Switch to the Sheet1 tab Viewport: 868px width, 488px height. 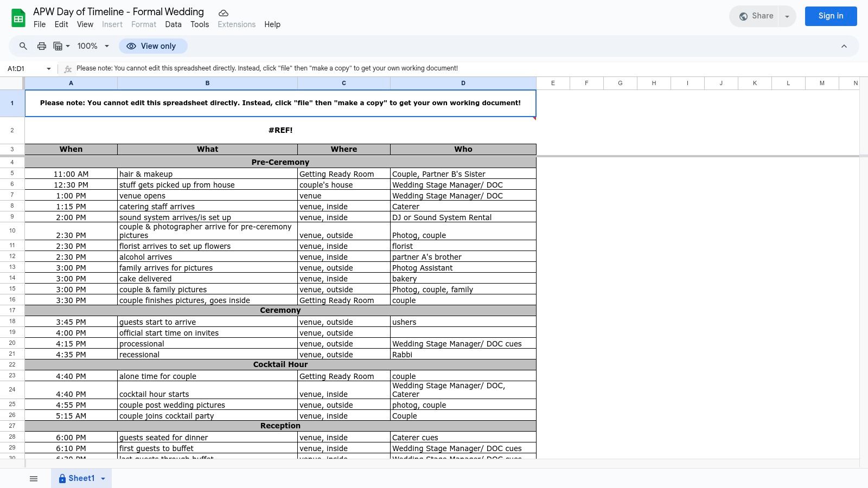point(81,478)
